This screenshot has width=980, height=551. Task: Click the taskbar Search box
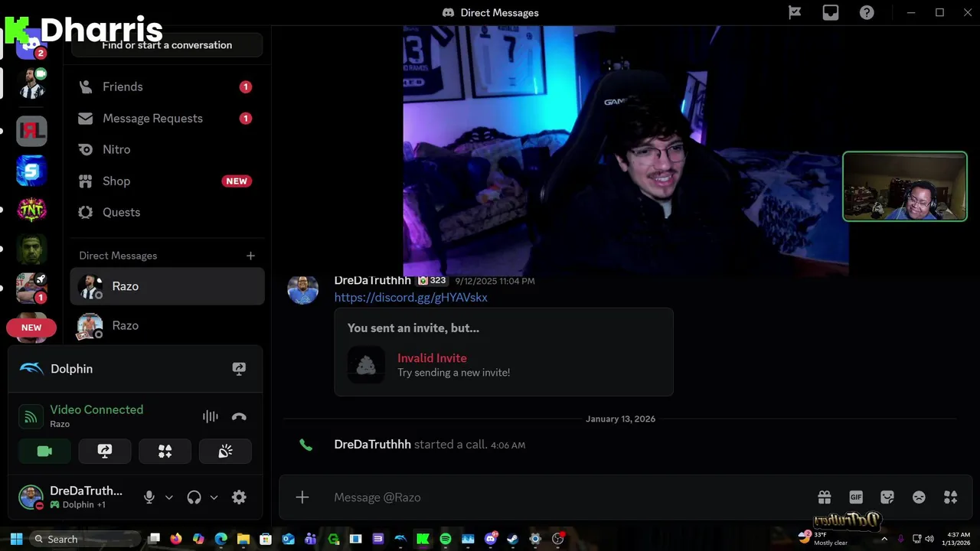pyautogui.click(x=85, y=539)
